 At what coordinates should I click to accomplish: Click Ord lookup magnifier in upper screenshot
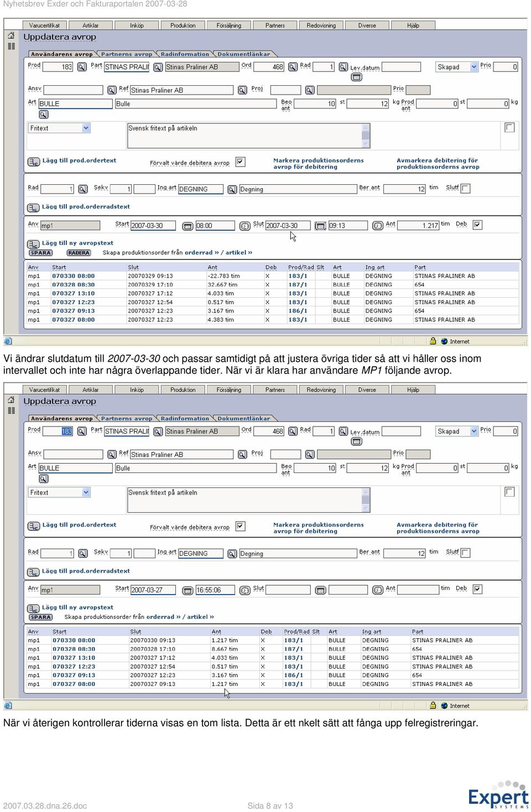293,67
